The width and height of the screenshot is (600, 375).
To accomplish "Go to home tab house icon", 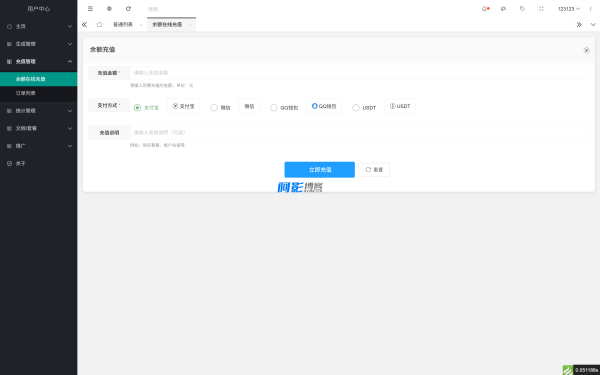I will coord(99,24).
